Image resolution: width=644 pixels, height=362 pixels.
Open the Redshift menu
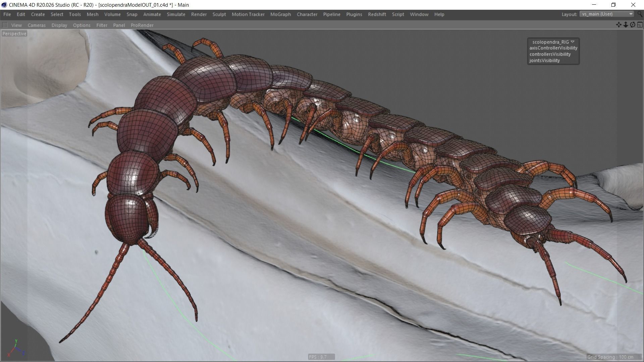point(377,14)
